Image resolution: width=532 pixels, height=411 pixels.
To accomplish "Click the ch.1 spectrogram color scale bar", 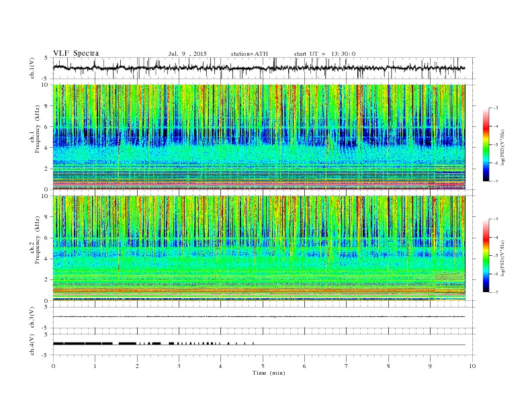I will pos(486,144).
